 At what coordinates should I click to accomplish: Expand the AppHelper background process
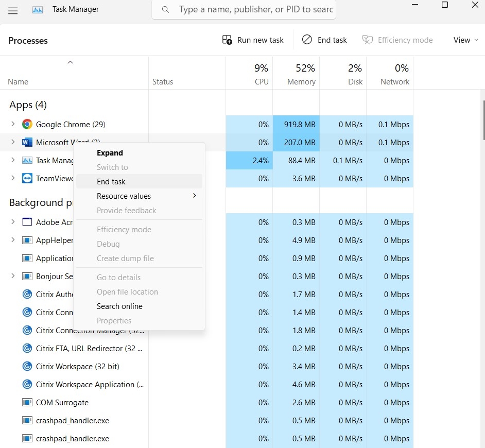[13, 239]
